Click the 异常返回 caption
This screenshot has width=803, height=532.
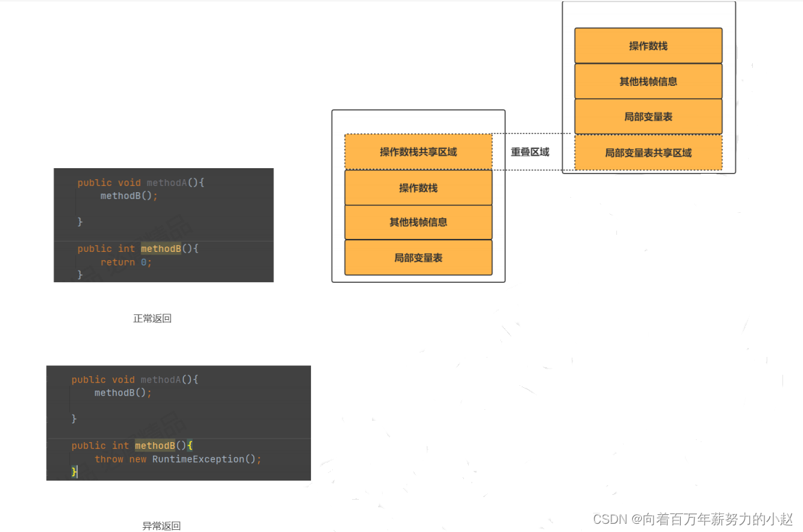(161, 526)
